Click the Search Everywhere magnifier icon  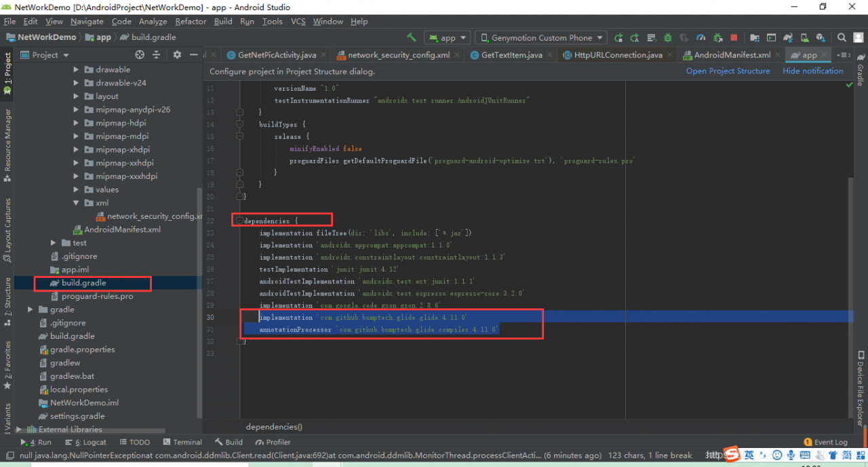point(842,38)
